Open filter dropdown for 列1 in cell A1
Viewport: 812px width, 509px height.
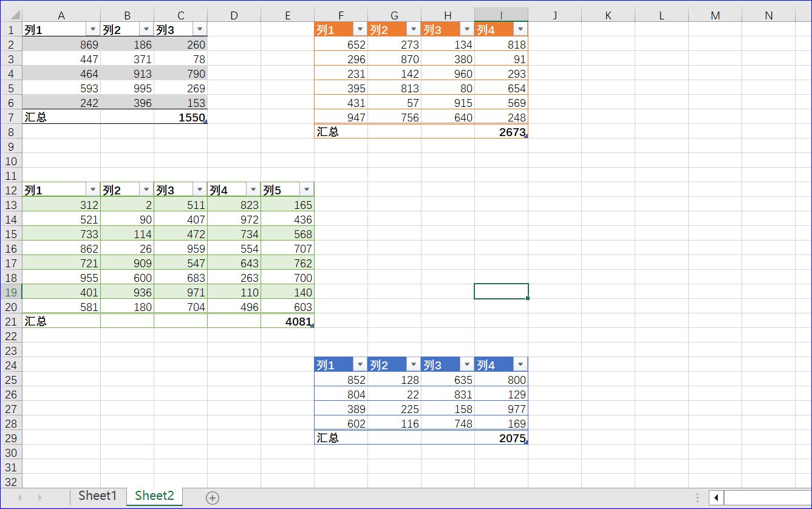93,30
